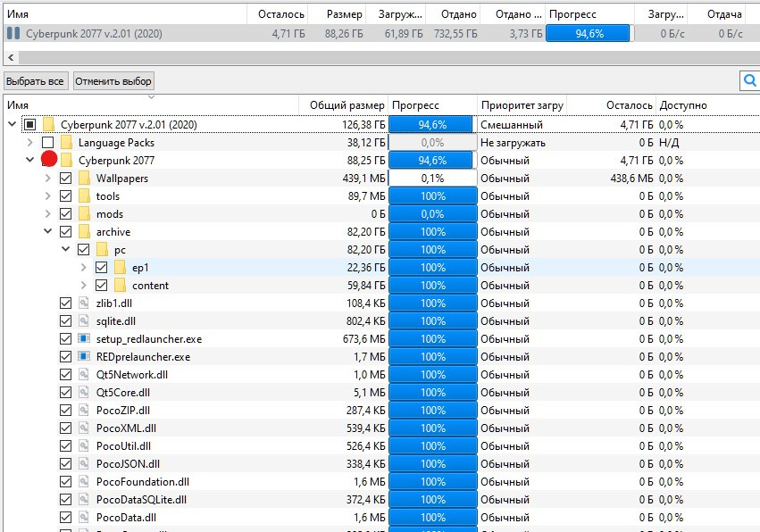The width and height of the screenshot is (760, 532).
Task: Sort by the Общий размер column header
Action: (347, 105)
